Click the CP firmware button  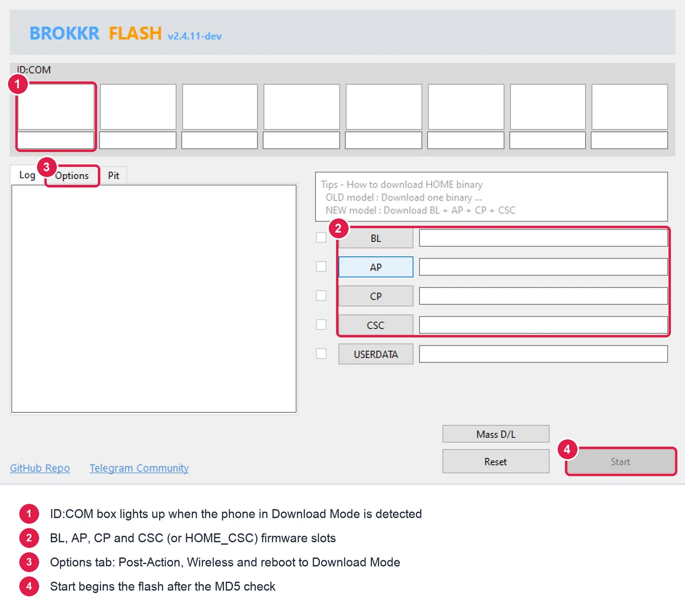(376, 296)
